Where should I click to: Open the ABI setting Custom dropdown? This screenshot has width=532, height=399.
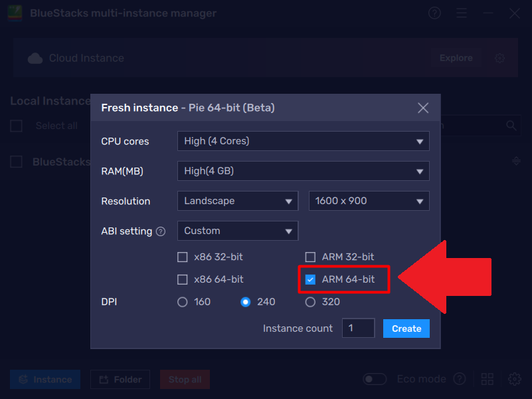coord(238,231)
